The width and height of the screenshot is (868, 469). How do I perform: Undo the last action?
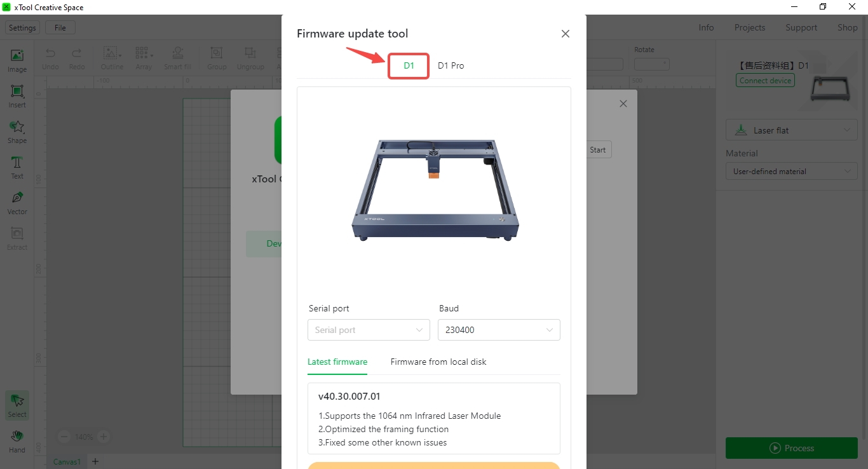50,58
